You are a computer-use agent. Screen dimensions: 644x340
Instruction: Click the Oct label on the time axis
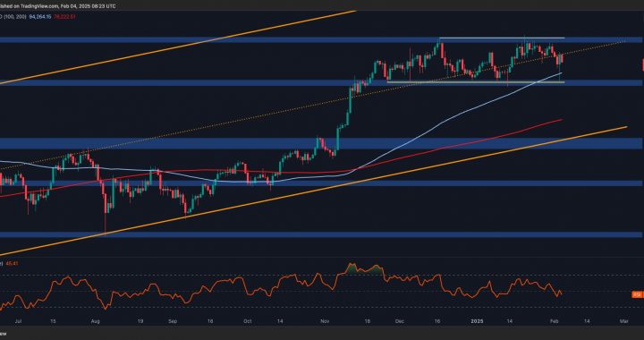pos(247,321)
